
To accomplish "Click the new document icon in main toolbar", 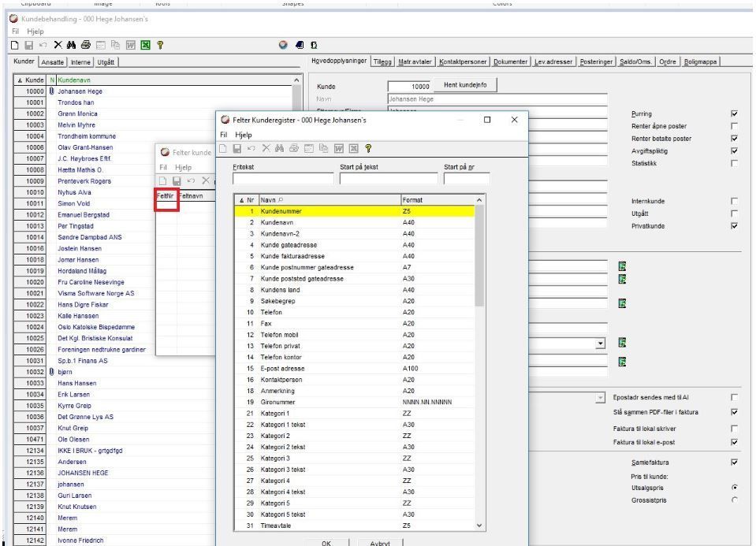I will pyautogui.click(x=15, y=45).
